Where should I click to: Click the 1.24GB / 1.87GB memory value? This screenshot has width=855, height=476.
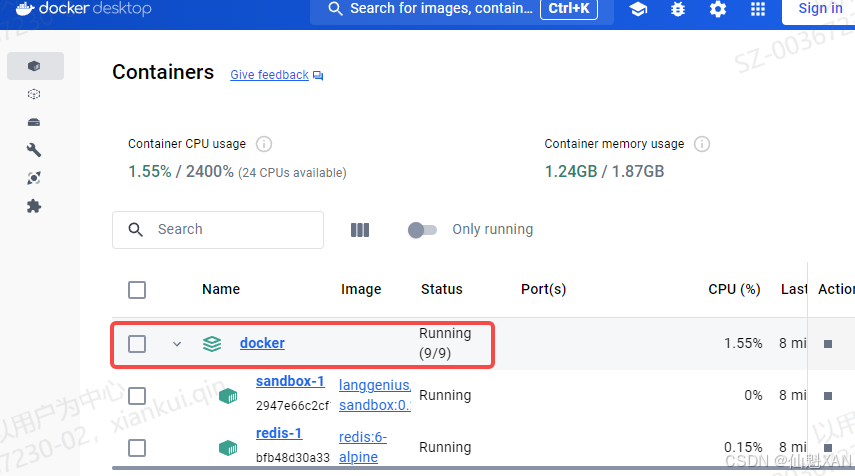(604, 172)
